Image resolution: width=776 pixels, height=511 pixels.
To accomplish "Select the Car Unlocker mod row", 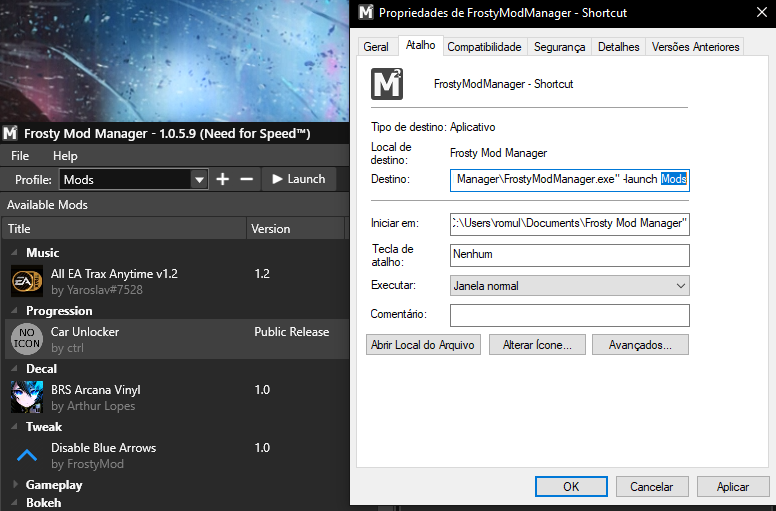I will (x=176, y=339).
